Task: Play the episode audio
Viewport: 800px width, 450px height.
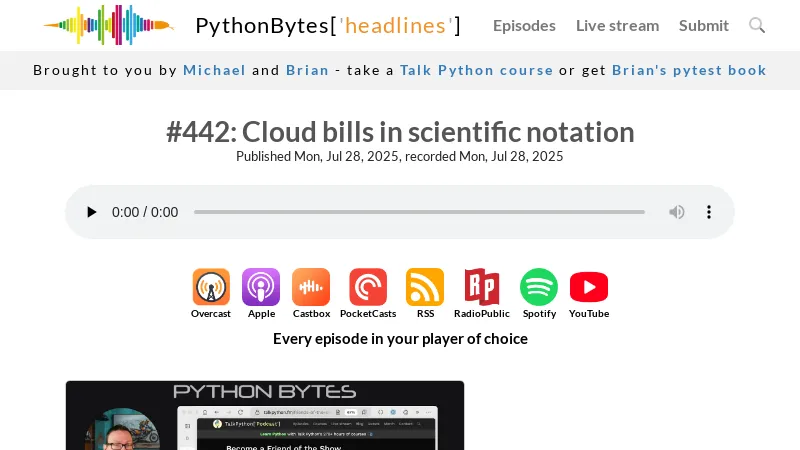Action: [92, 212]
